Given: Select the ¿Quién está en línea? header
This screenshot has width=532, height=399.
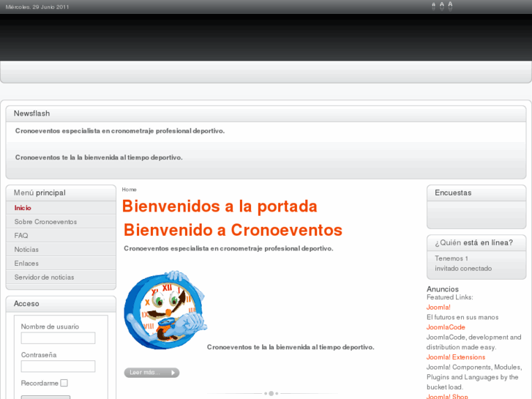Looking at the screenshot, I should pyautogui.click(x=476, y=243).
